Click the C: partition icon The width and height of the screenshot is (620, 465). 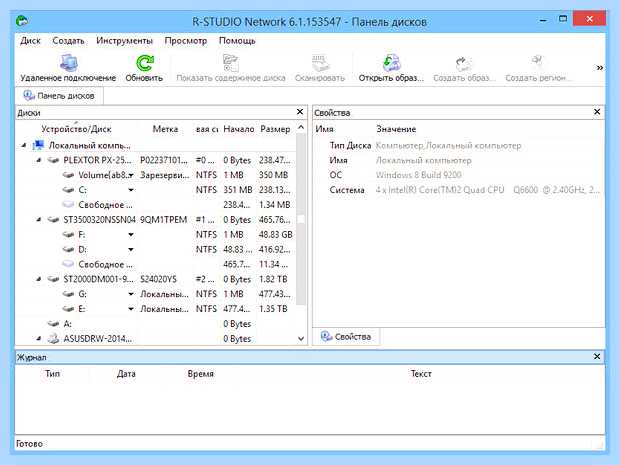68,190
